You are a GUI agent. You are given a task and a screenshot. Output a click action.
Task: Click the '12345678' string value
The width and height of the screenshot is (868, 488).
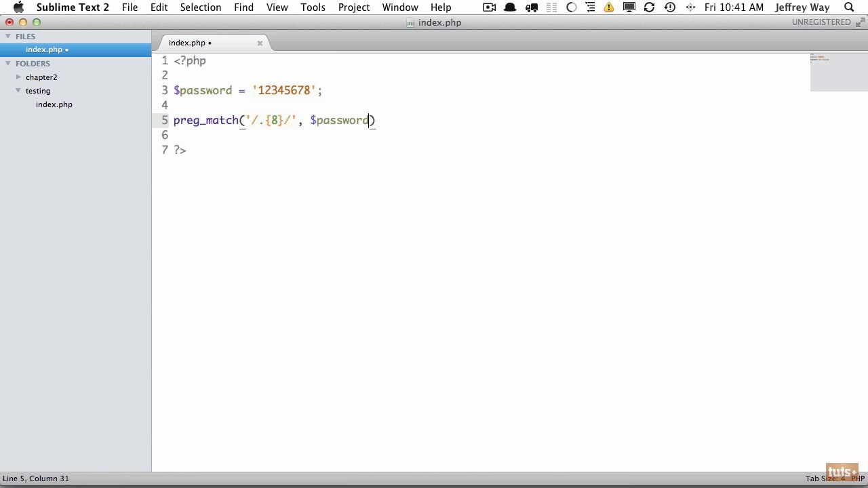point(284,90)
